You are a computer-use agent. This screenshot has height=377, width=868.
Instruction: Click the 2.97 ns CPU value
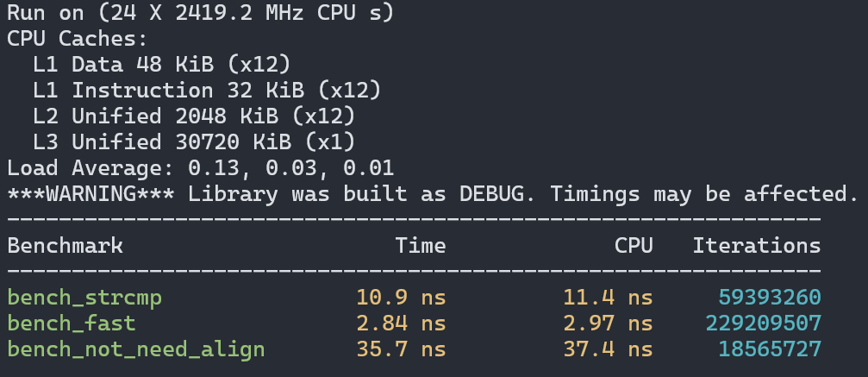pyautogui.click(x=608, y=324)
